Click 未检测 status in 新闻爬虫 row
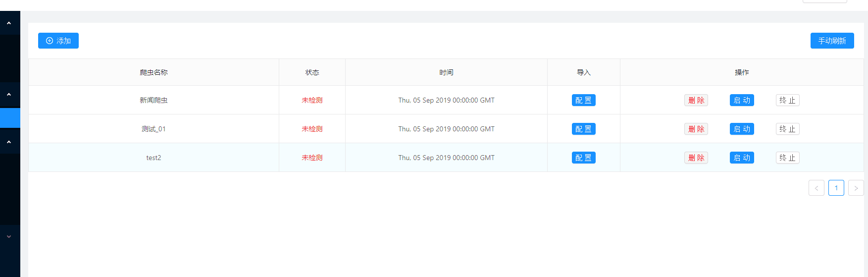Viewport: 868px width, 277px height. pyautogui.click(x=312, y=100)
